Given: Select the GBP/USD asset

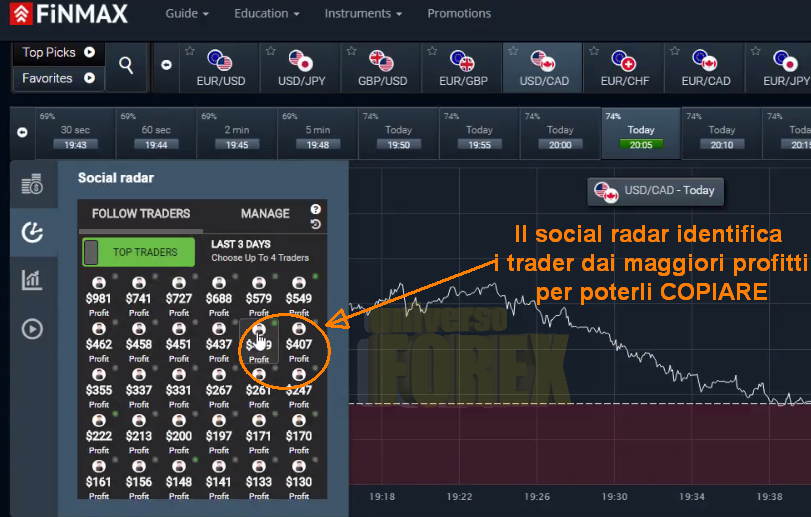Looking at the screenshot, I should point(382,68).
